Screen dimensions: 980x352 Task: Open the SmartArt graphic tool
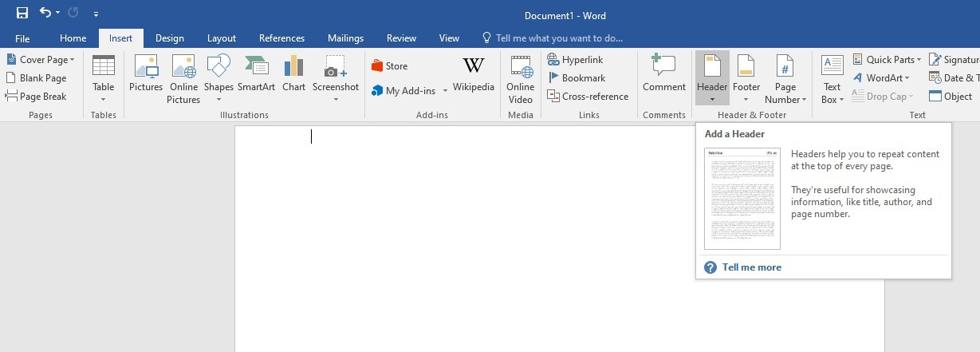tap(256, 76)
